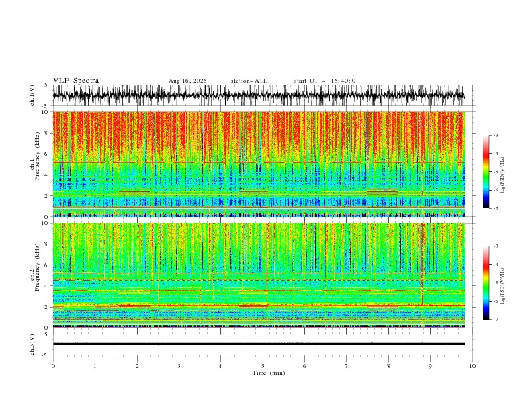Click the ch.1 PSD color scale bar
Screen dimensions: 532x411
486,172
